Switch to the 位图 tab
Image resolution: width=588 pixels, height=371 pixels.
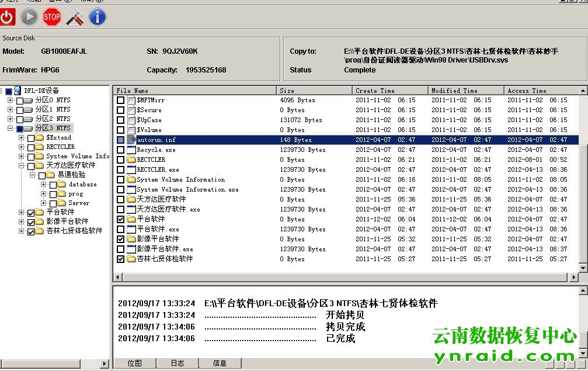coord(134,363)
